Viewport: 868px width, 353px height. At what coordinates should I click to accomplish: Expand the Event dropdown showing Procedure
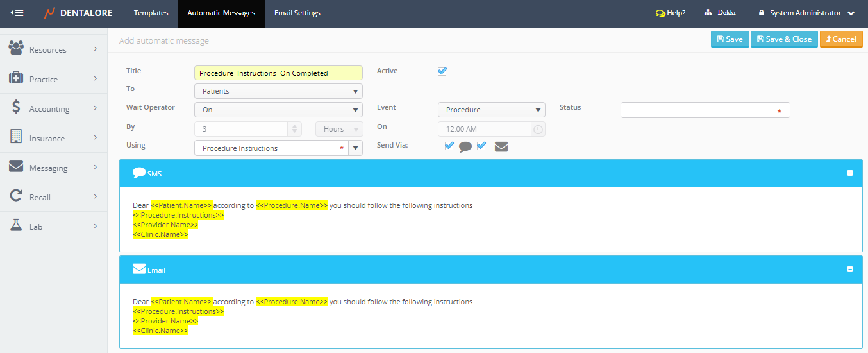[491, 110]
